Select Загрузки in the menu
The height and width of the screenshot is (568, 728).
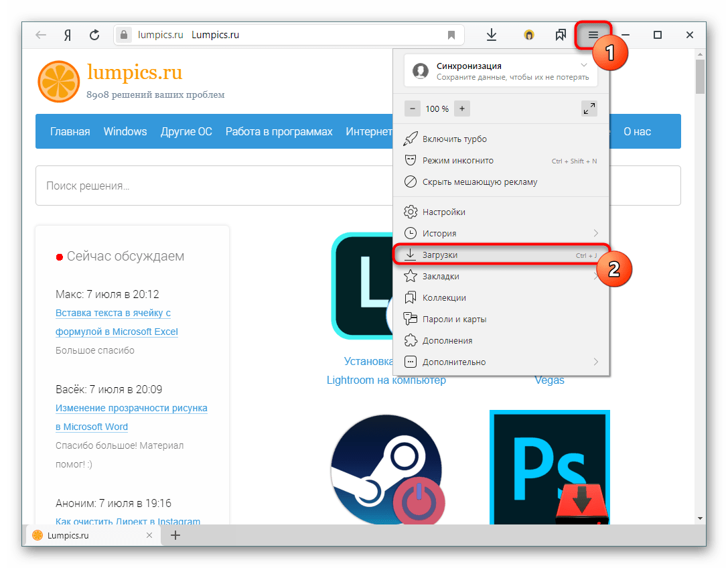tap(440, 255)
